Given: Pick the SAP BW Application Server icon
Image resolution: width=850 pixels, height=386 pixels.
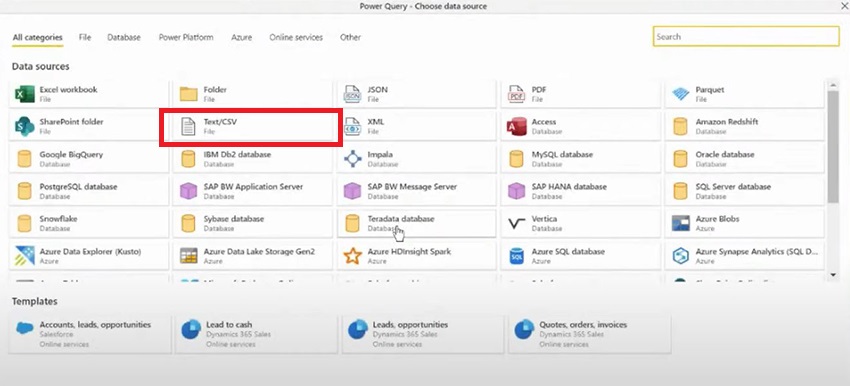Looking at the screenshot, I should [x=188, y=191].
